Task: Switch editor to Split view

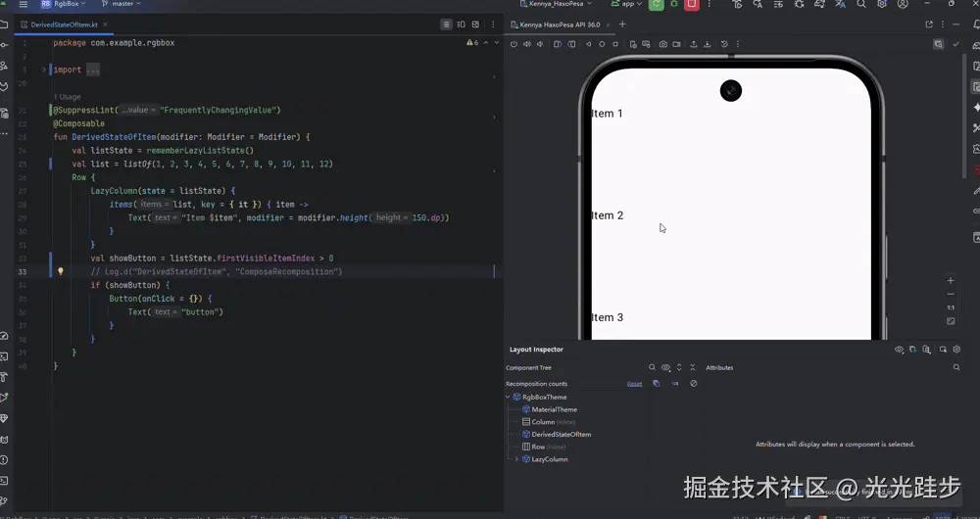Action: coord(461,25)
